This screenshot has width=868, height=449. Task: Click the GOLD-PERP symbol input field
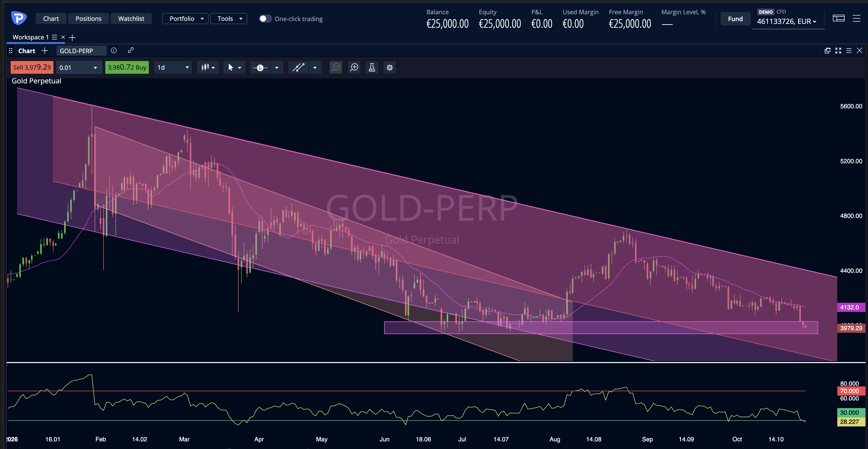click(x=81, y=51)
